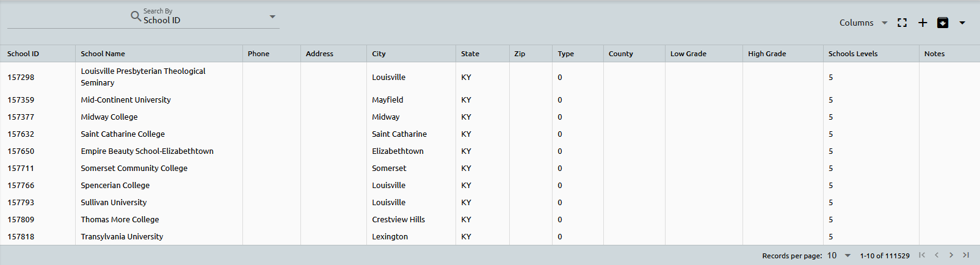Click the City column header
Viewport: 980px width, 265px height.
point(379,54)
